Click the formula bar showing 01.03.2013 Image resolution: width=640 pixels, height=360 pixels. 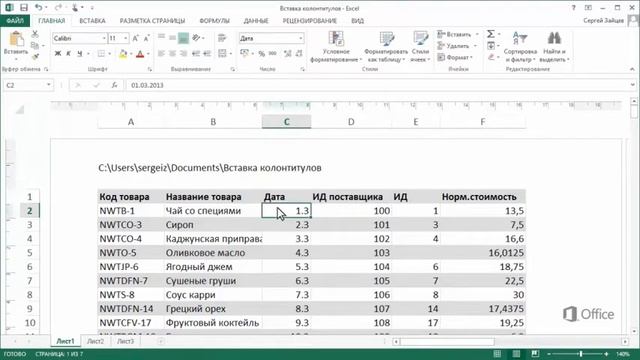pos(380,85)
